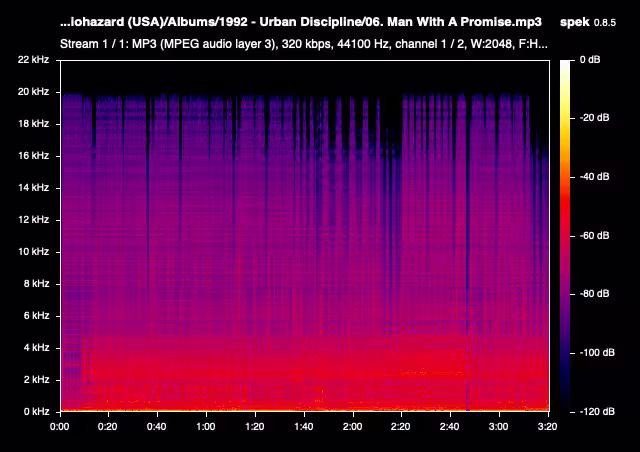Viewport: 640px width, 452px height.
Task: Click the version number 0.8.5
Action: pyautogui.click(x=605, y=22)
